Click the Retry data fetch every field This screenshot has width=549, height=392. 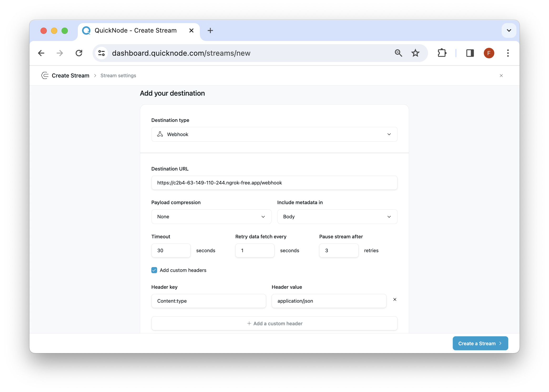point(255,250)
